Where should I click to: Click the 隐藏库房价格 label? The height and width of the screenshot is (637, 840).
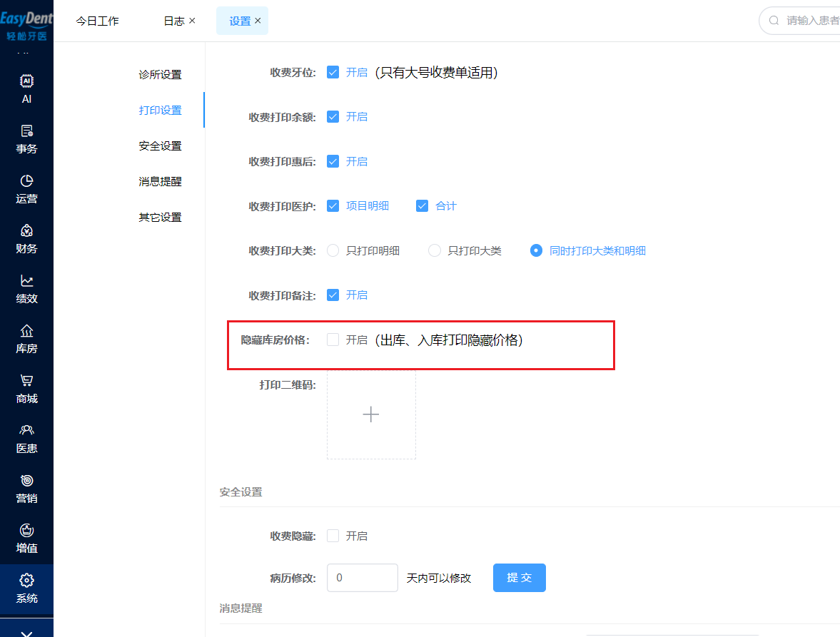tap(275, 340)
